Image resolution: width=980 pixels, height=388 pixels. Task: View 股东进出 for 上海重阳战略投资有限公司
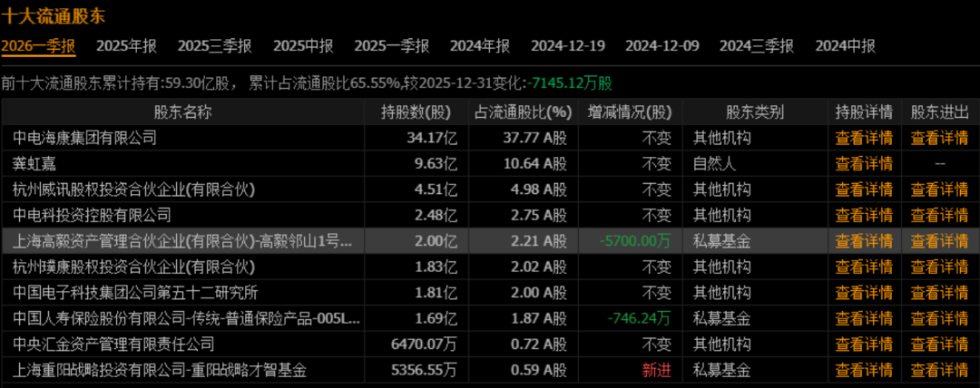[939, 371]
